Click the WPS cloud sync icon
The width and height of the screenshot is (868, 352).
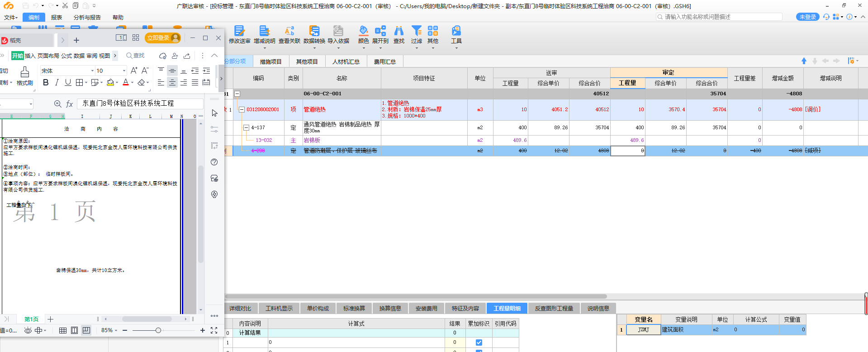[x=163, y=56]
